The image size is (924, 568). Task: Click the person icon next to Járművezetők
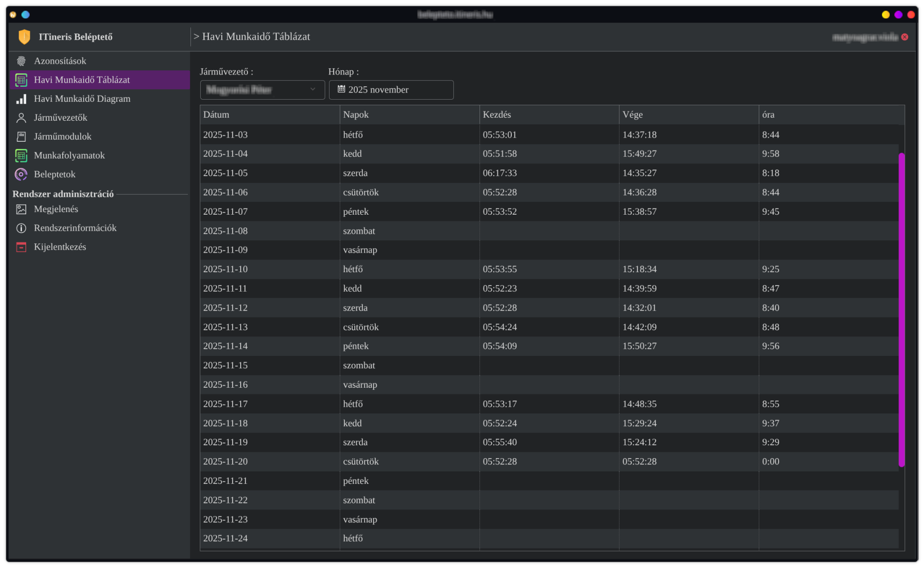pyautogui.click(x=21, y=118)
